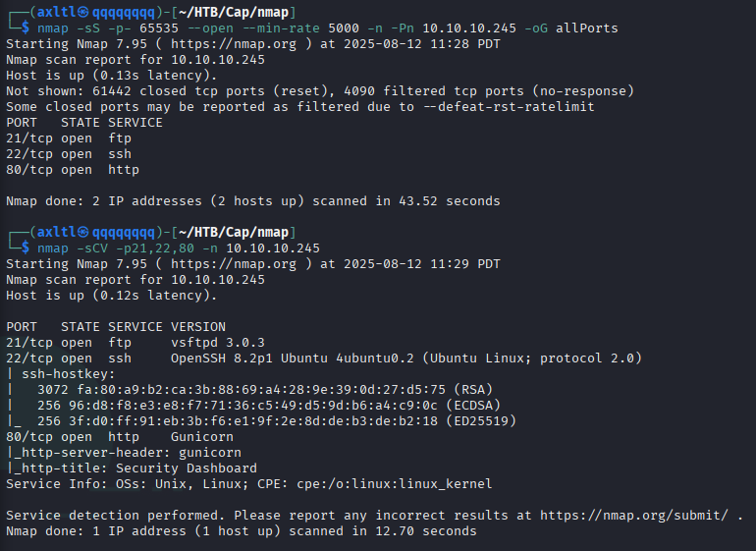756x551 pixels.
Task: Click the Security Dashboard http-title text
Action: pos(187,468)
